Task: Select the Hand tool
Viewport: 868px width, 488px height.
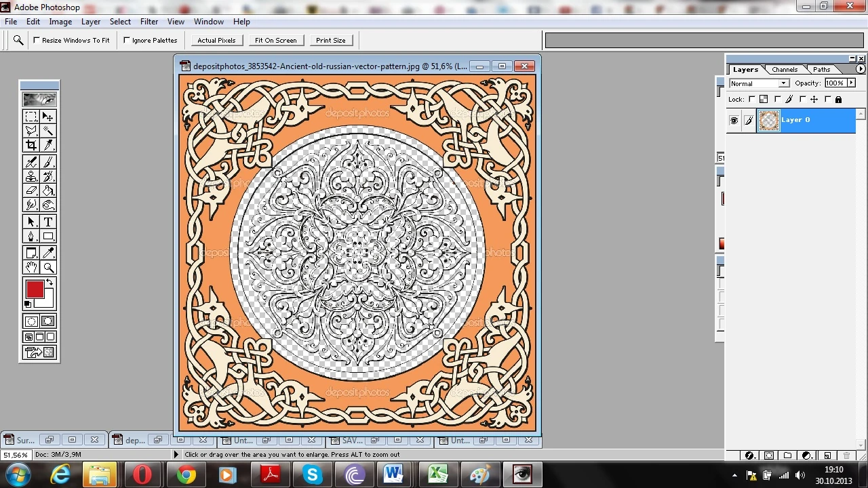Action: tap(31, 267)
